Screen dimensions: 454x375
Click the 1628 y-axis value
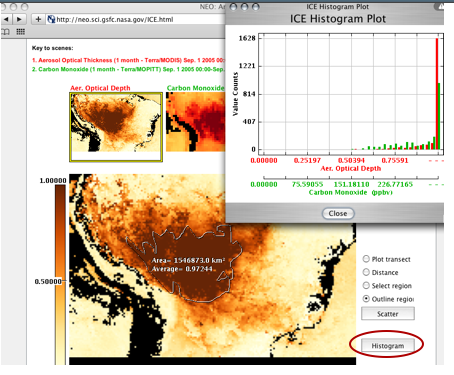point(247,38)
